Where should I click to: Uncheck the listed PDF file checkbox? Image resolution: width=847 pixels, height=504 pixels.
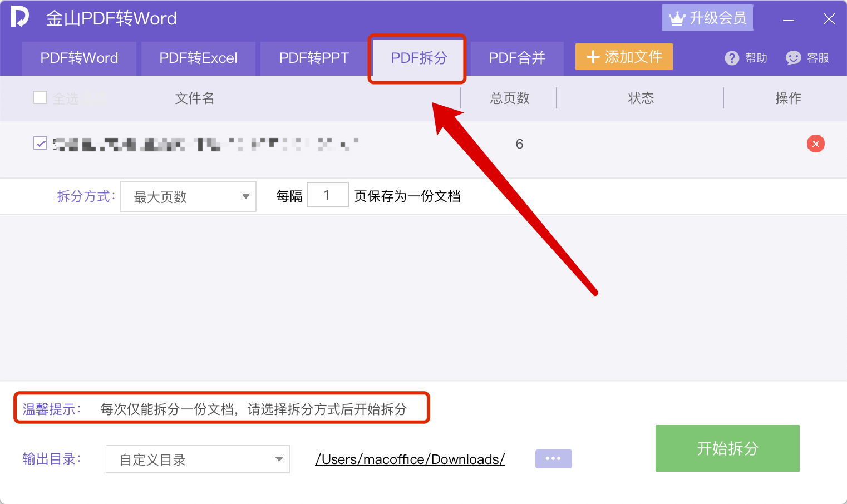40,144
